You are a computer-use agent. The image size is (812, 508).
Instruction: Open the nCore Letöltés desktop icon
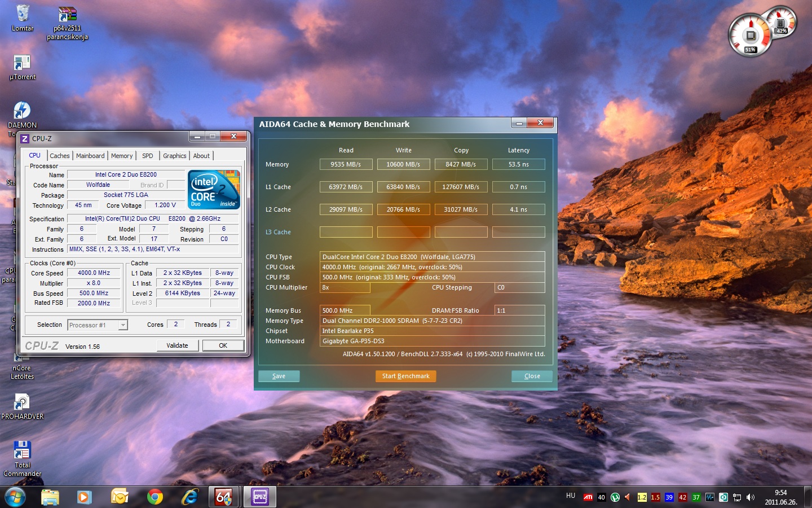tap(22, 365)
